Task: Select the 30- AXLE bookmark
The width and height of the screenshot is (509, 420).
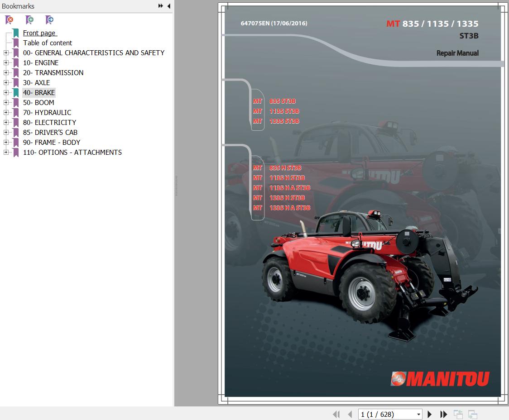Action: (36, 82)
